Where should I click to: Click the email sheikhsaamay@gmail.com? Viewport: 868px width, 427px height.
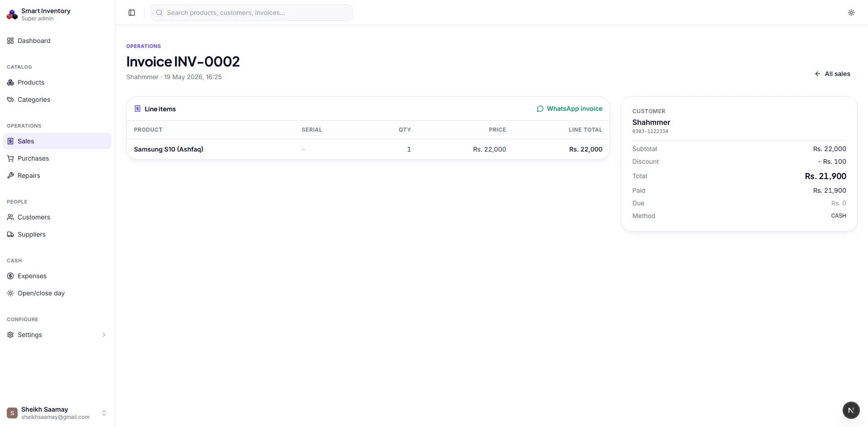[55, 417]
